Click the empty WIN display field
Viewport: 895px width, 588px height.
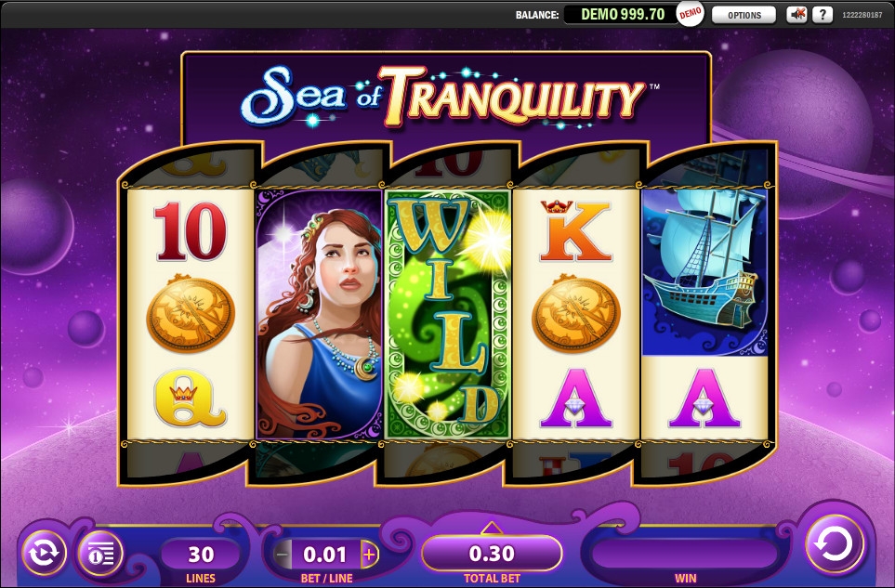(685, 554)
